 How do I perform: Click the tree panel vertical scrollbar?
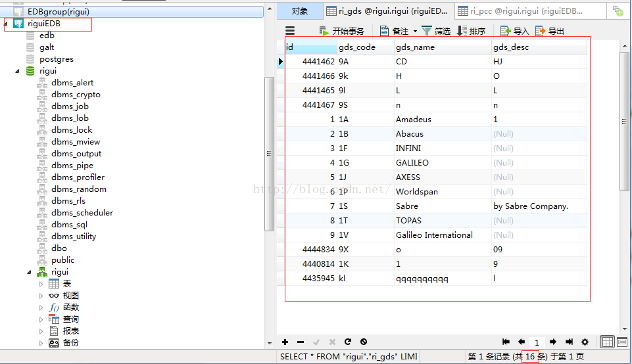point(269,154)
